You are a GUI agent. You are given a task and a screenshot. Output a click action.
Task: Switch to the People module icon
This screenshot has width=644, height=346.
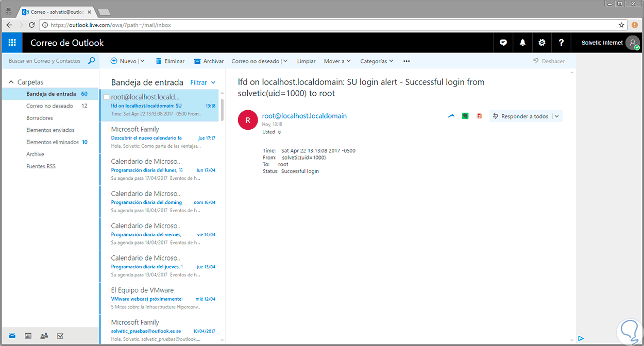click(x=44, y=336)
